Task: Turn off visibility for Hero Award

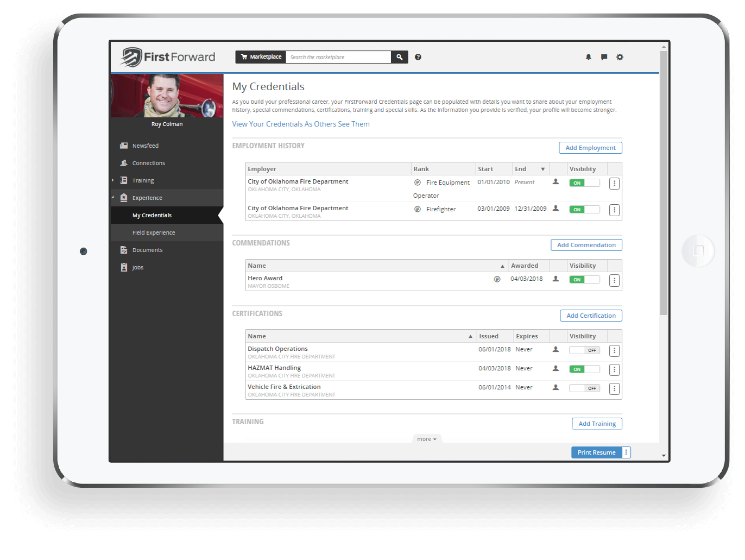Action: 584,280
